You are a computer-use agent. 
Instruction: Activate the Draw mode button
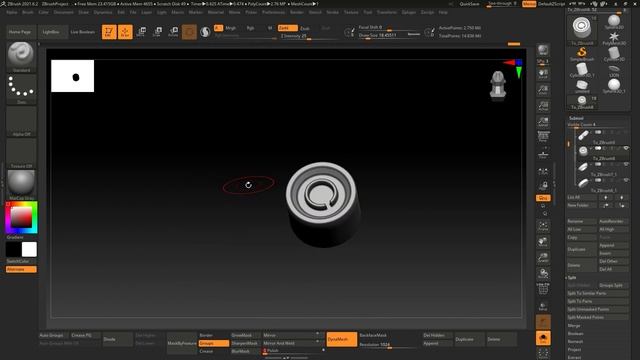[x=125, y=32]
